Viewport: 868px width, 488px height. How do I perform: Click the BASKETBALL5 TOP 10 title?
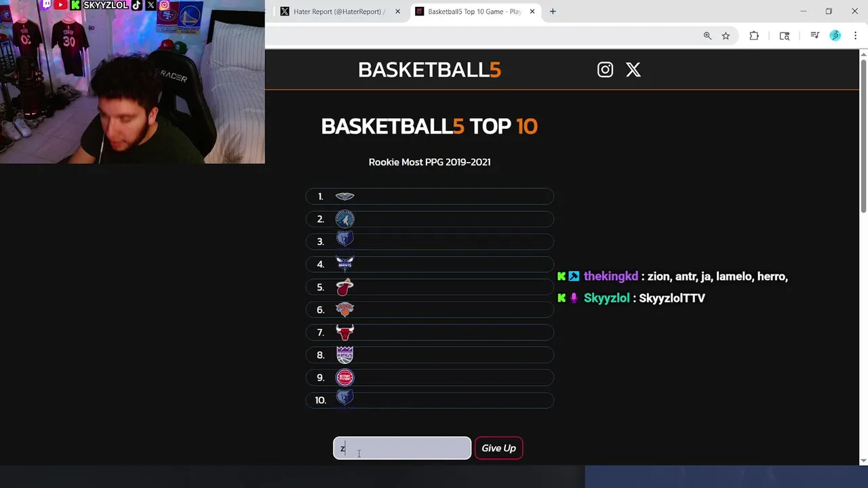[429, 126]
